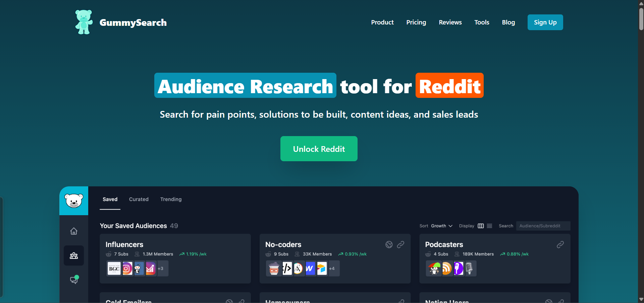Switch to the Trending tab

pyautogui.click(x=171, y=199)
